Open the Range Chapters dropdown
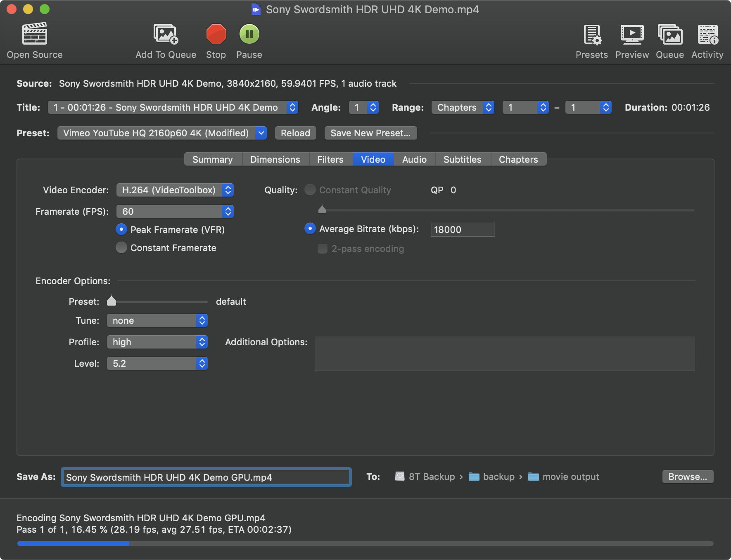Screen dimensions: 731x560 463,107
